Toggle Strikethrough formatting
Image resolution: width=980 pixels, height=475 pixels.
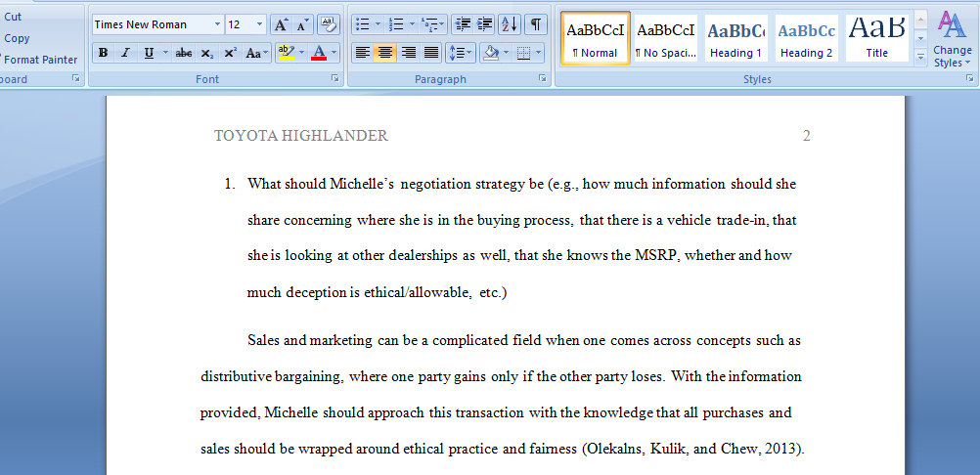pyautogui.click(x=184, y=53)
